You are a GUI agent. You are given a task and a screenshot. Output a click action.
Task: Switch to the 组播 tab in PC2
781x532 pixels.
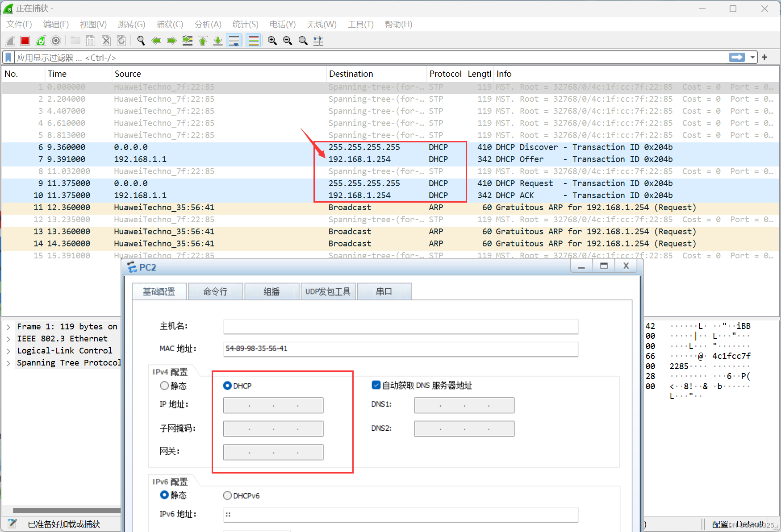[271, 291]
